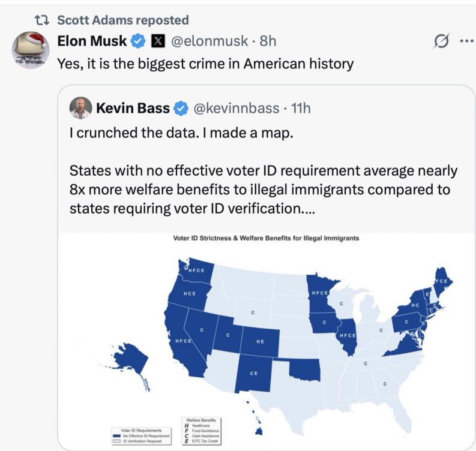Click the "Elon Musk" display name
The image size is (476, 451).
pyautogui.click(x=92, y=41)
